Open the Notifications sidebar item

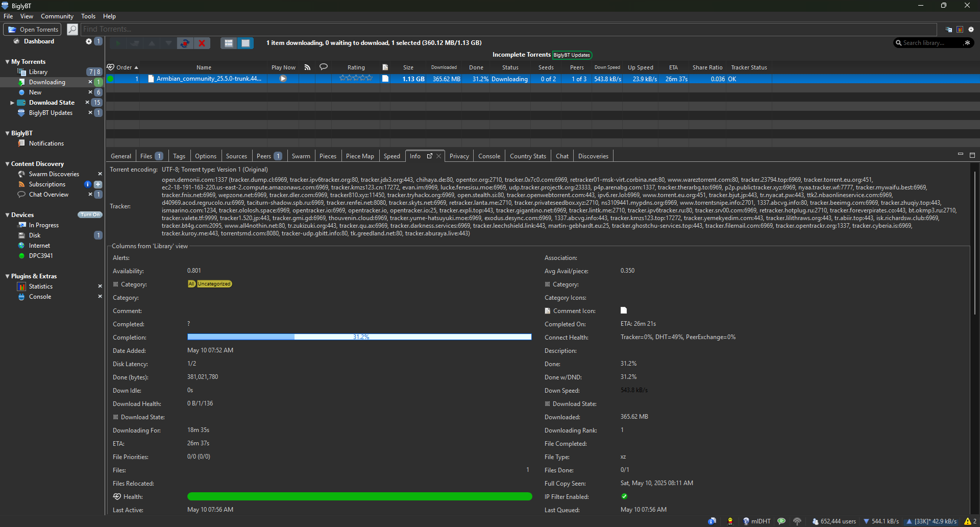click(46, 143)
